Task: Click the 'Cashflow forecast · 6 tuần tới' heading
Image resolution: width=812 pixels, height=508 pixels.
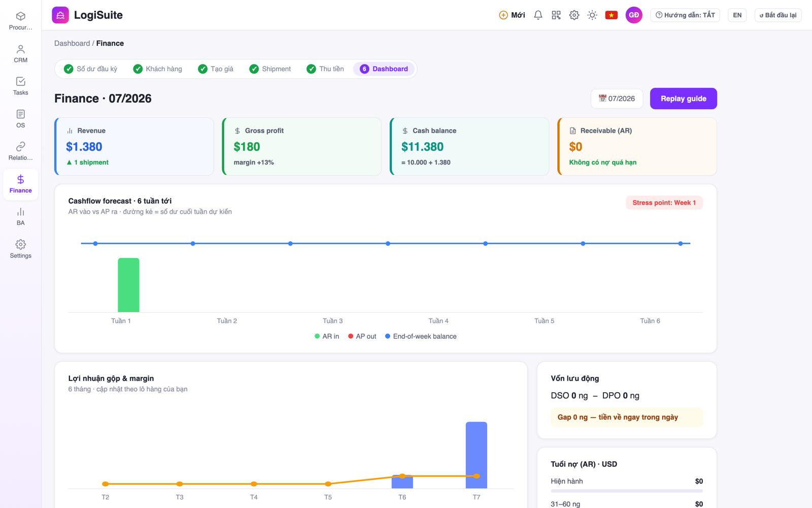Action: click(x=120, y=201)
